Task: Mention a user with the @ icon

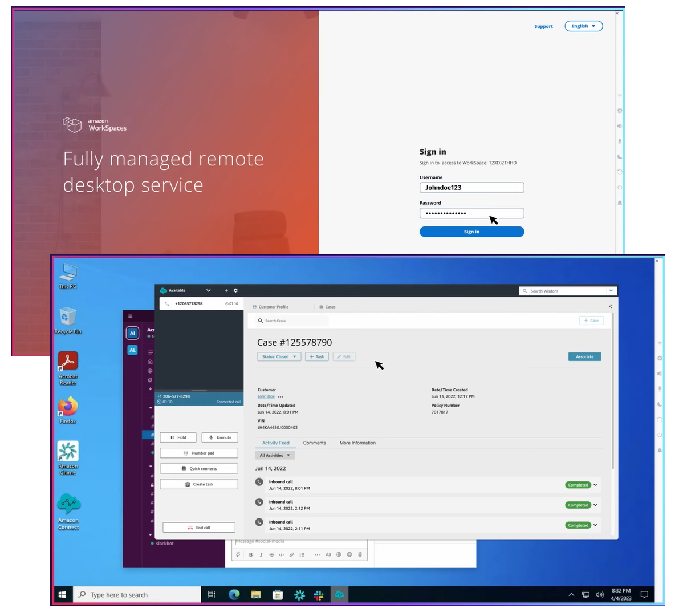Action: coord(339,554)
